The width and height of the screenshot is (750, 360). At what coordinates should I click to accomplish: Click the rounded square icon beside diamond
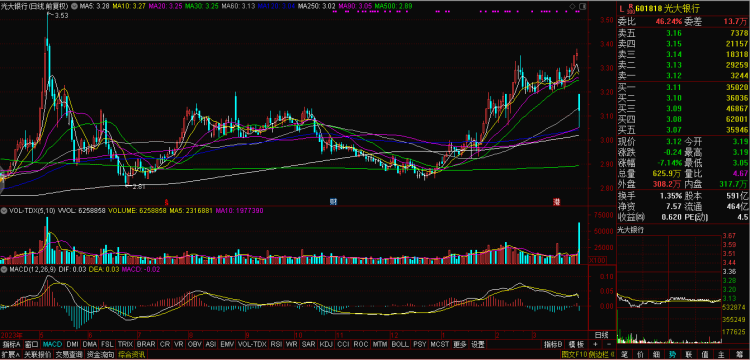pyautogui.click(x=582, y=6)
